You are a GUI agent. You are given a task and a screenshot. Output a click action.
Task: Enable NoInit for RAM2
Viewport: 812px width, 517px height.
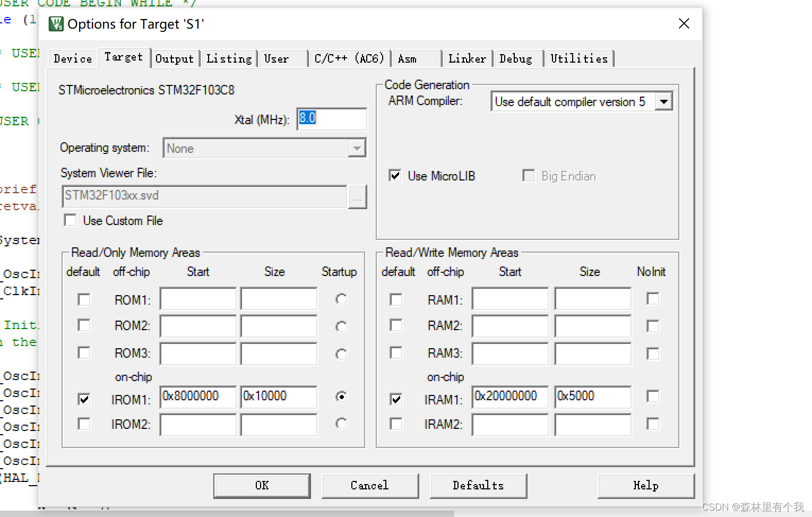click(x=653, y=326)
